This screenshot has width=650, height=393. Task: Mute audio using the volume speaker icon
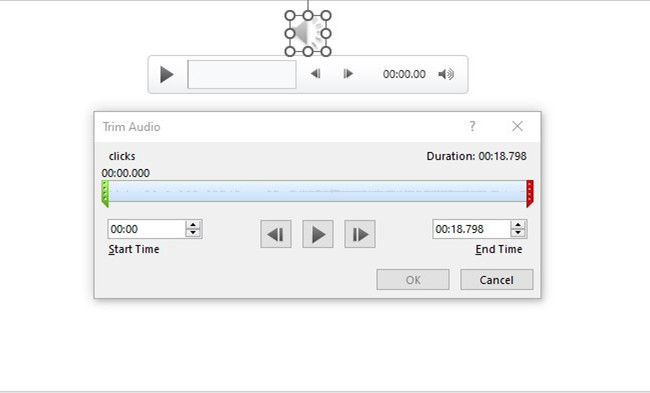[446, 74]
